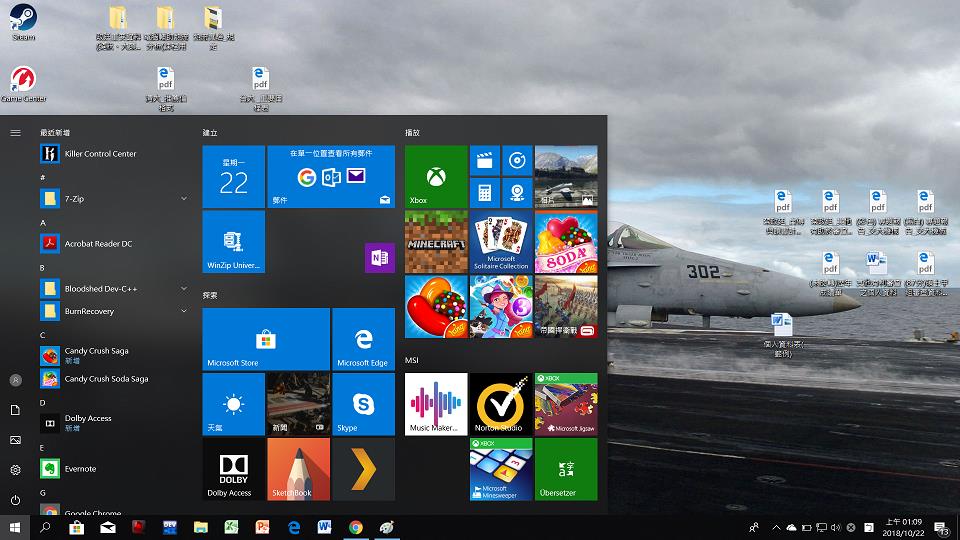
Task: Open the News (新聞) live tile
Action: (298, 404)
